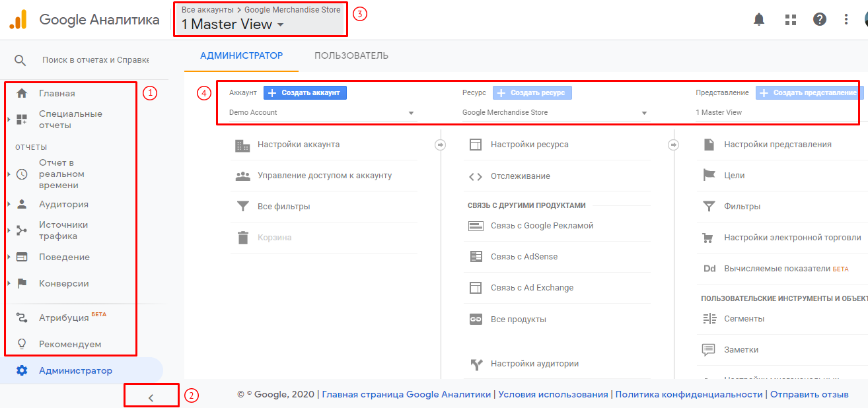
Task: Open the three-dot more options menu
Action: (846, 20)
